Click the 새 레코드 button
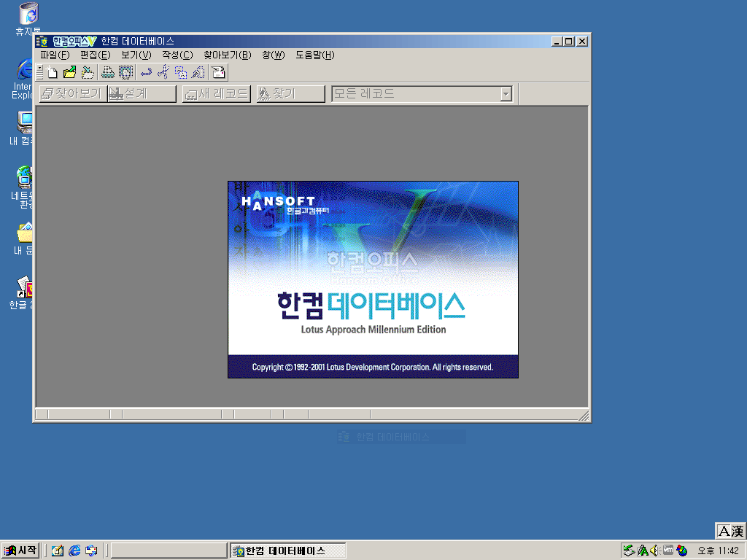The image size is (747, 560). pyautogui.click(x=217, y=94)
